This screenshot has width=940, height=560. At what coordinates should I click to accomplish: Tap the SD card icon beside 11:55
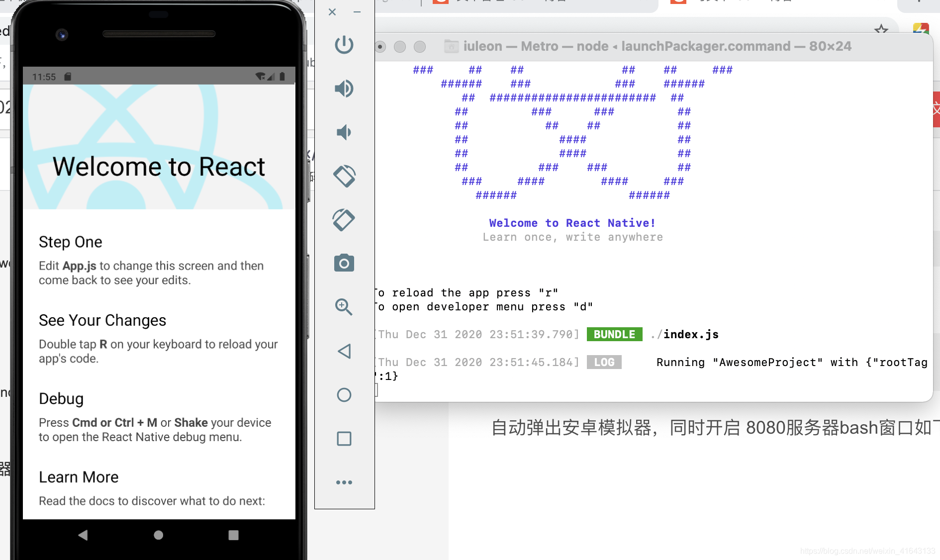[x=68, y=77]
